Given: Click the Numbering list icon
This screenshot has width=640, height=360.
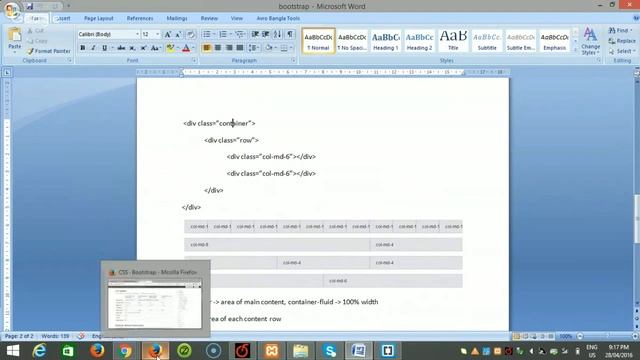Looking at the screenshot, I should click(224, 34).
